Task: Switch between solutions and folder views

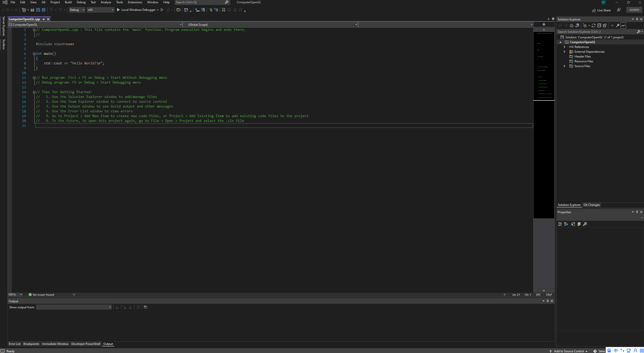Action: tap(577, 25)
